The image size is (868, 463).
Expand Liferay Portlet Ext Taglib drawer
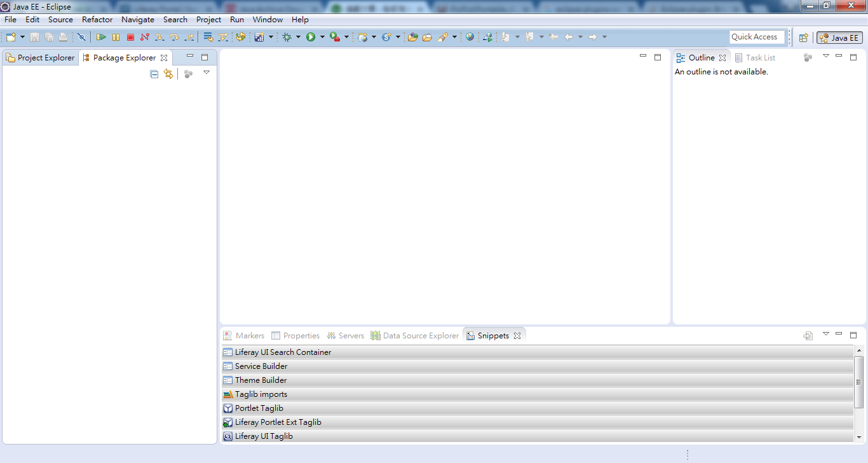click(x=537, y=422)
